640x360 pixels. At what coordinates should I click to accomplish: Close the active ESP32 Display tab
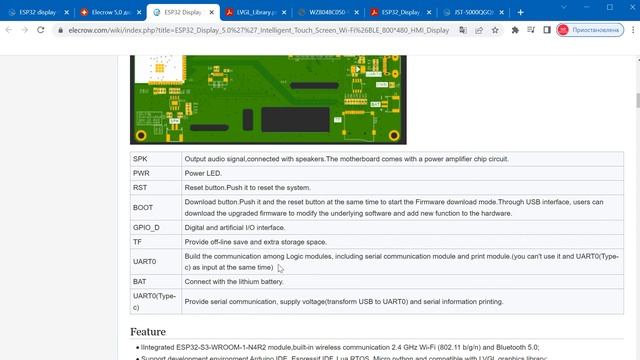211,12
